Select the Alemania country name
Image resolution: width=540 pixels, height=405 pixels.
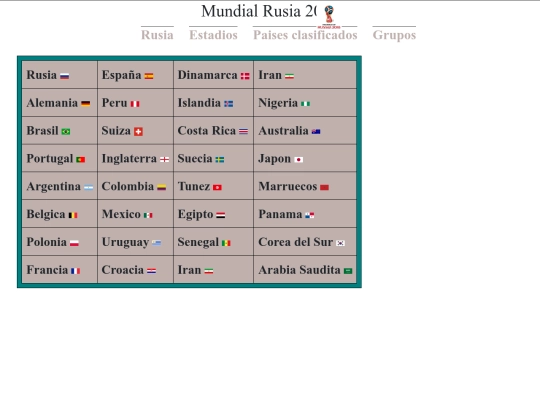coord(52,103)
